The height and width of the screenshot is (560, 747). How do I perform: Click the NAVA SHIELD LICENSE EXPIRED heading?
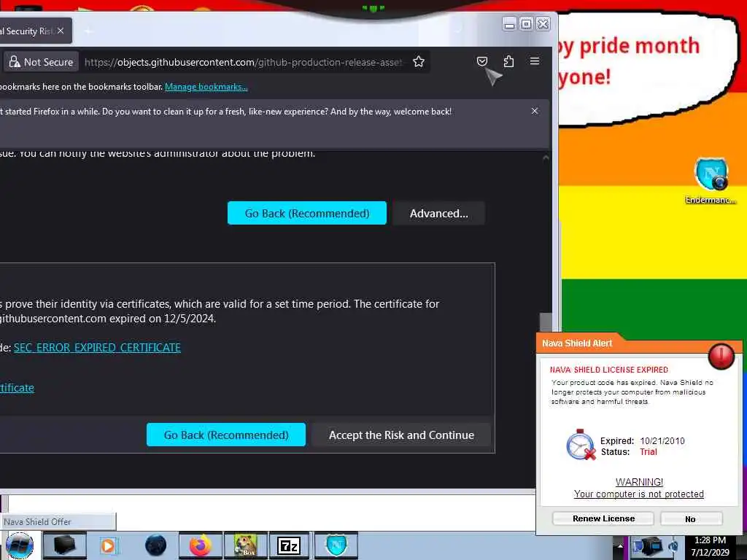pos(609,370)
